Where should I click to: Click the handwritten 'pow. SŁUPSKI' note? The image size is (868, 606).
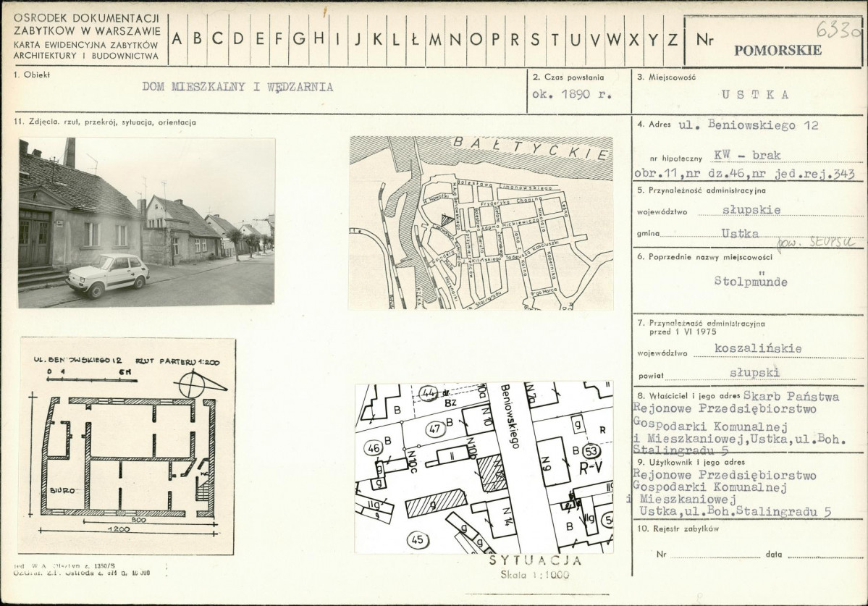[815, 243]
